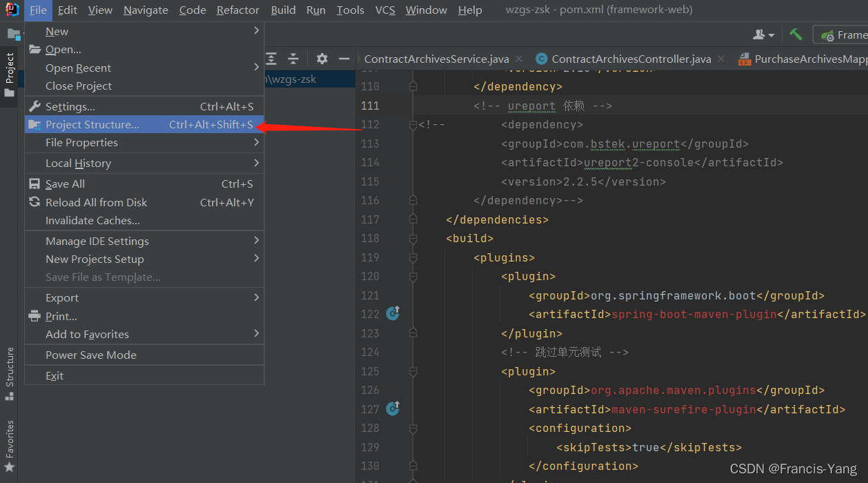The image size is (868, 483).
Task: Expand the Manage IDE Settings submenu arrow
Action: 256,241
